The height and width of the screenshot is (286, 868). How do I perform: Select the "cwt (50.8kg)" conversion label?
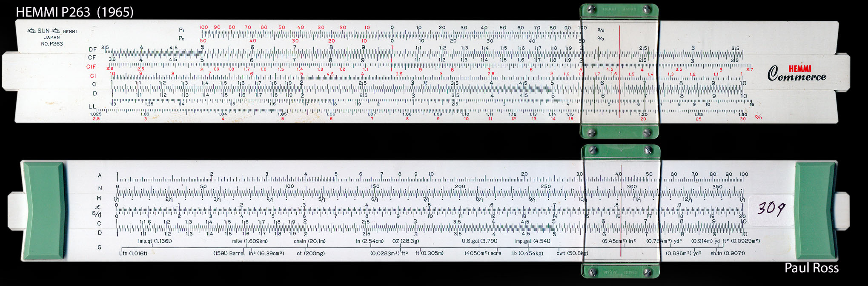pos(573,254)
